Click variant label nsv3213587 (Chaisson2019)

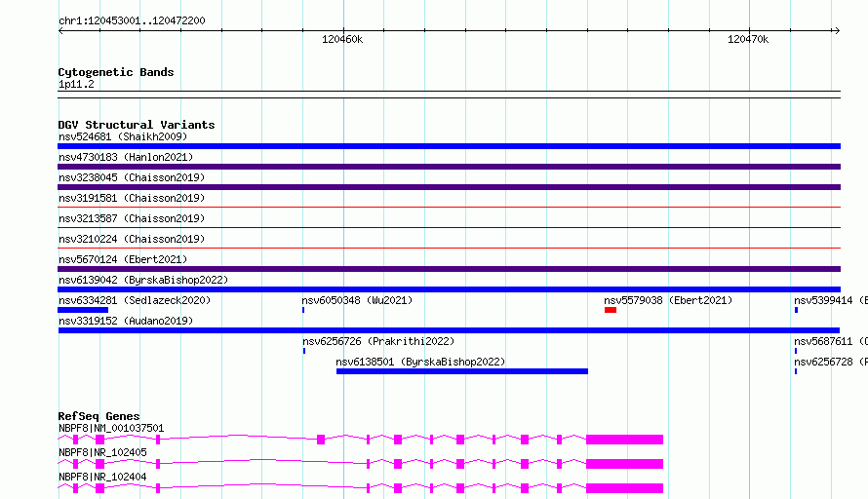[132, 218]
